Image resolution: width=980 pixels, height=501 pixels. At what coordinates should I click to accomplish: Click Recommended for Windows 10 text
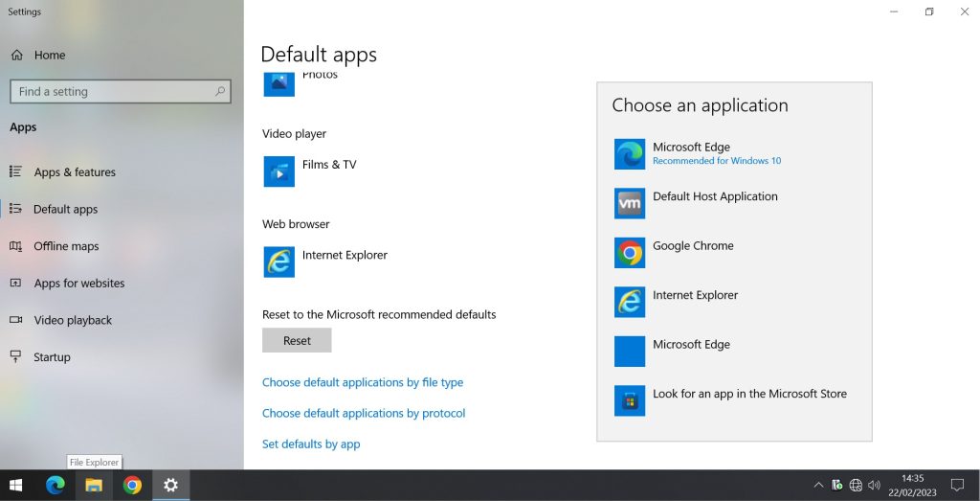(717, 161)
